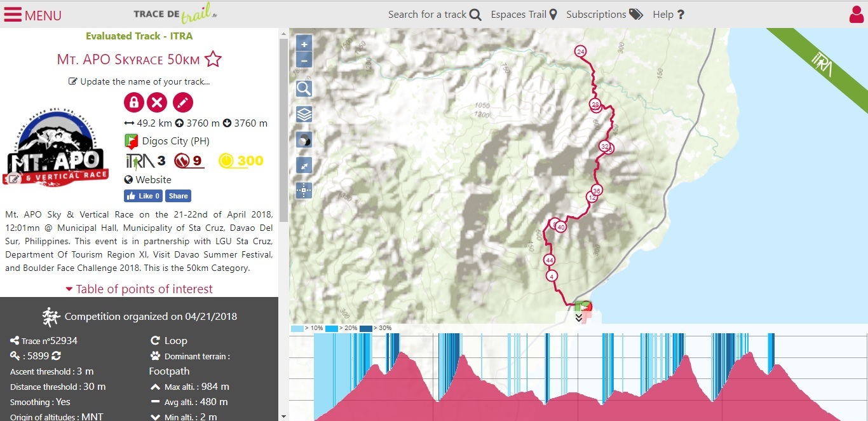The image size is (868, 421).
Task: Click the red lock privacy icon
Action: click(133, 102)
